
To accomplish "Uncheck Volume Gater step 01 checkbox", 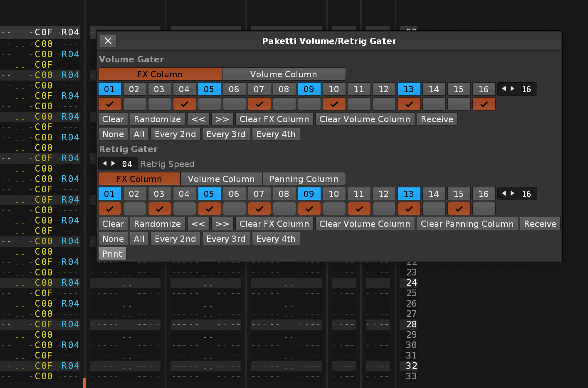I will [x=110, y=104].
